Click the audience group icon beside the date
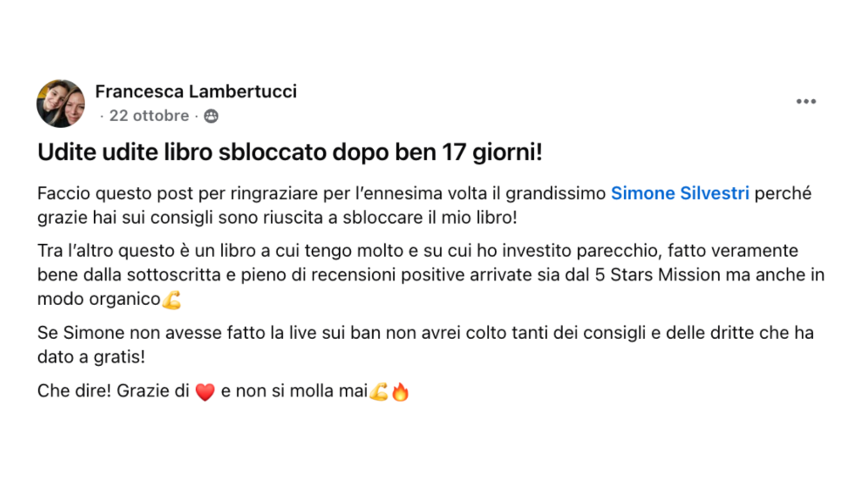The height and width of the screenshot is (488, 868). (211, 116)
